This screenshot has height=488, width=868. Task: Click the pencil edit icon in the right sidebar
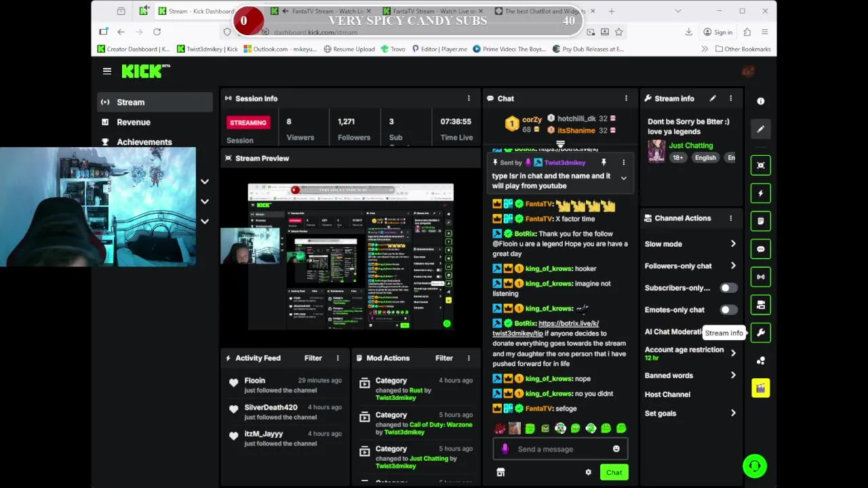point(761,129)
